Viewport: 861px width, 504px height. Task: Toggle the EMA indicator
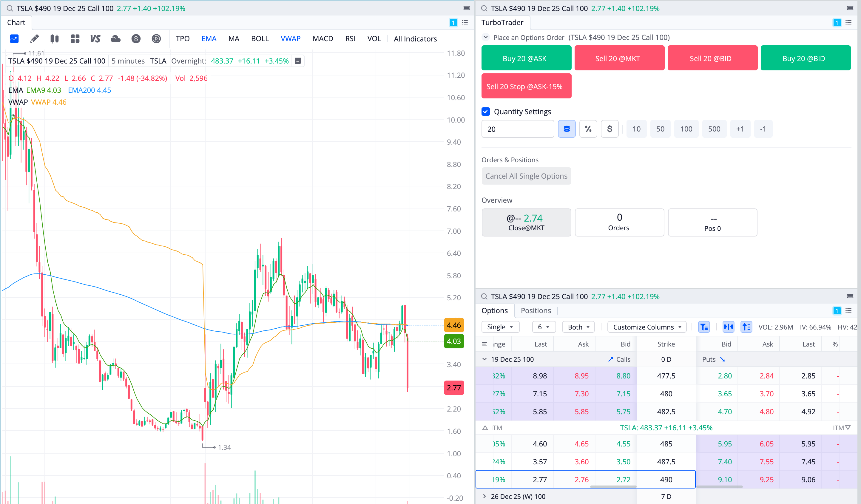209,38
